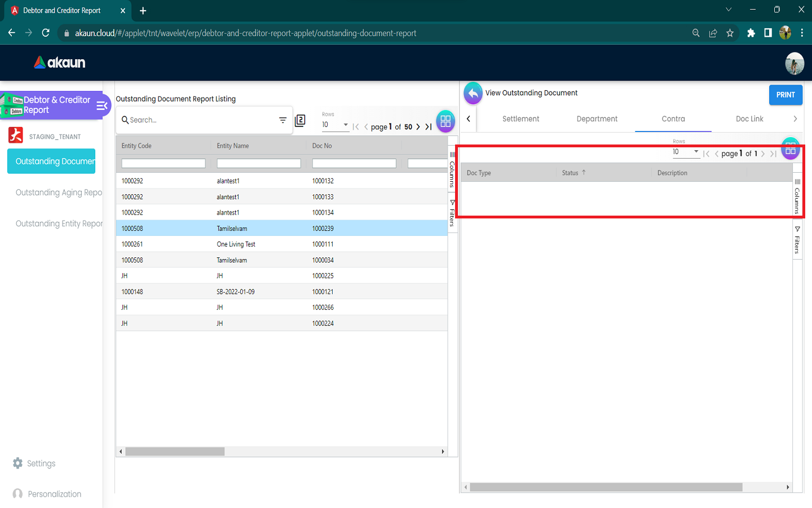Open the Rows dropdown in the Contra tab
The width and height of the screenshot is (812, 508).
click(685, 152)
